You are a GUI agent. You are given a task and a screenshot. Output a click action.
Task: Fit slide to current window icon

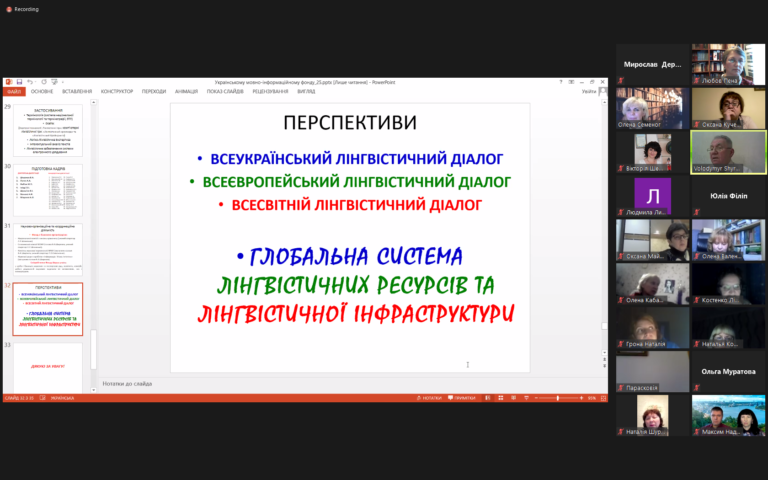[x=603, y=398]
